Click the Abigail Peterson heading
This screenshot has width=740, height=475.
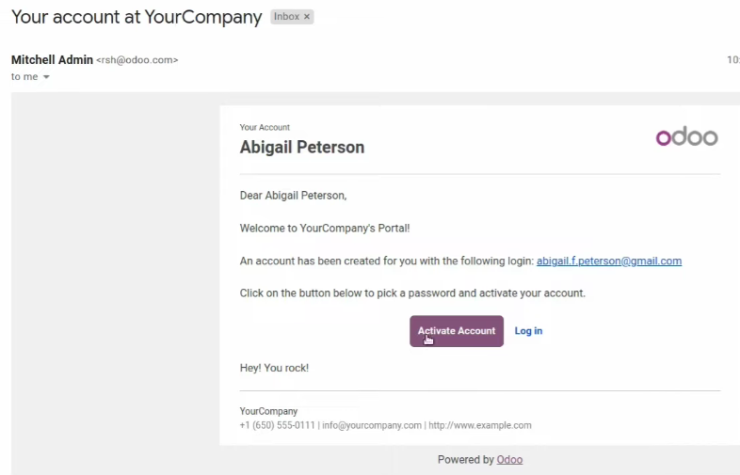pos(302,147)
